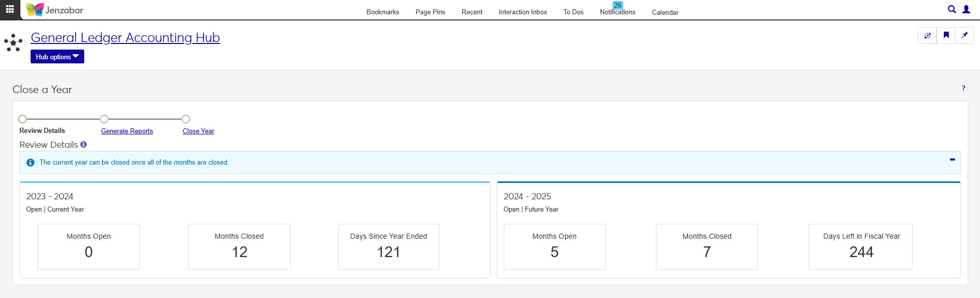This screenshot has height=298, width=980.
Task: Open the search magnifier icon
Action: (x=951, y=9)
